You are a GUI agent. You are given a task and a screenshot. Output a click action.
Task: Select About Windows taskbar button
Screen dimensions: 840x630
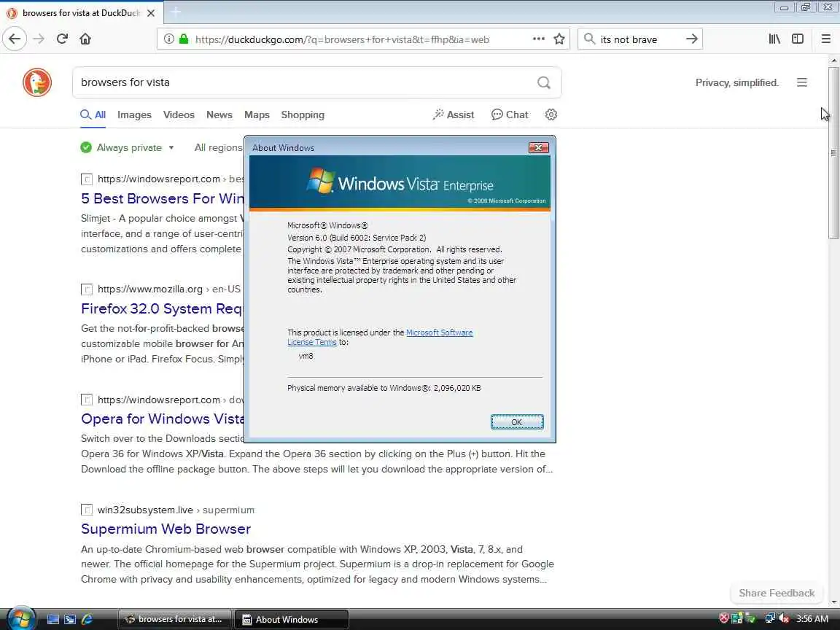(292, 619)
